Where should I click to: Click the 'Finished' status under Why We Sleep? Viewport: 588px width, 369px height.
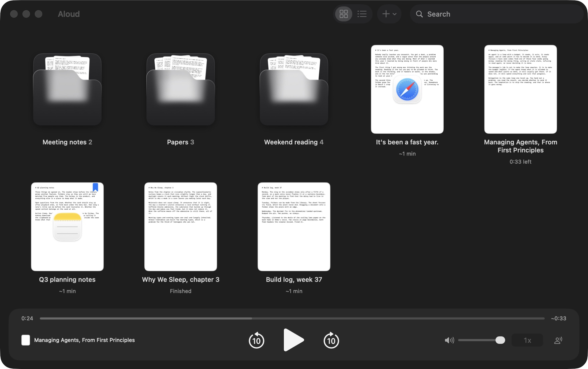180,291
